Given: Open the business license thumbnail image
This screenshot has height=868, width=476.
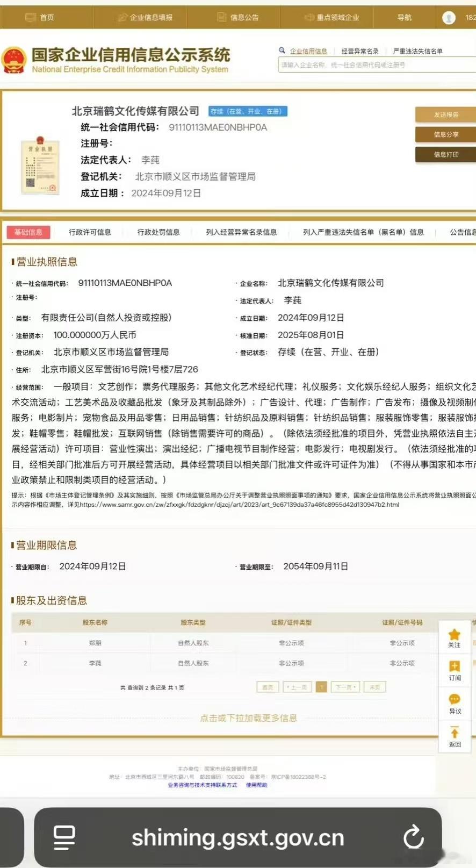Looking at the screenshot, I should [x=40, y=166].
